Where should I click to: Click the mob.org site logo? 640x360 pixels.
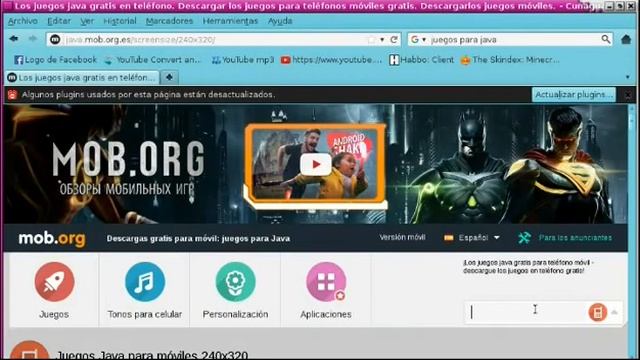(52, 238)
